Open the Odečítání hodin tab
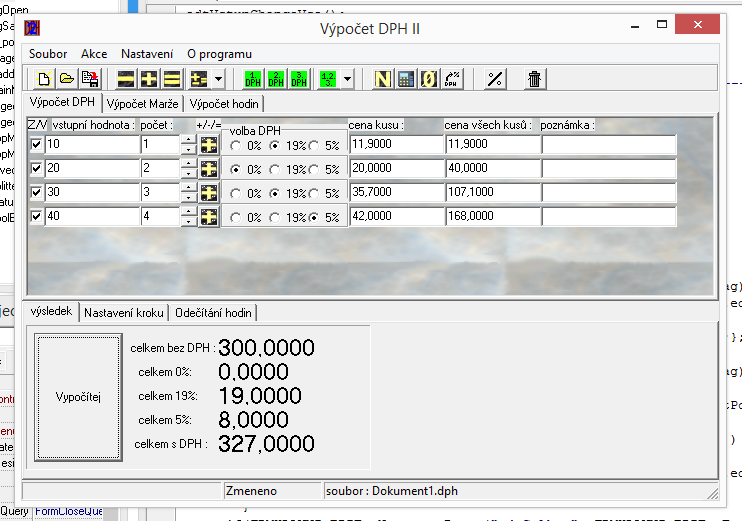 [213, 313]
